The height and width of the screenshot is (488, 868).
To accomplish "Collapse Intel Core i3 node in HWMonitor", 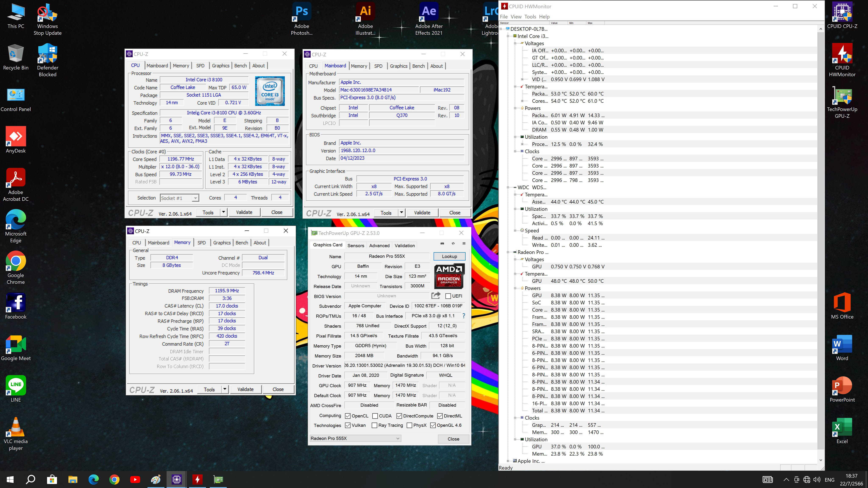I will pyautogui.click(x=508, y=36).
